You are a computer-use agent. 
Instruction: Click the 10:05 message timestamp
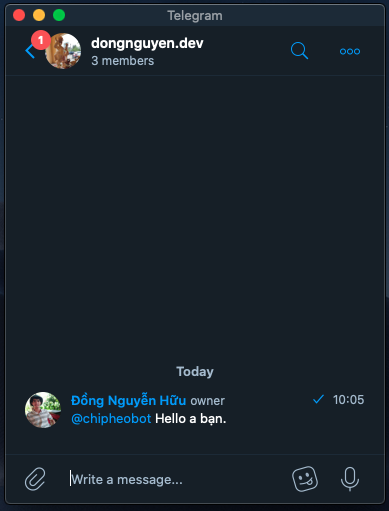point(348,400)
